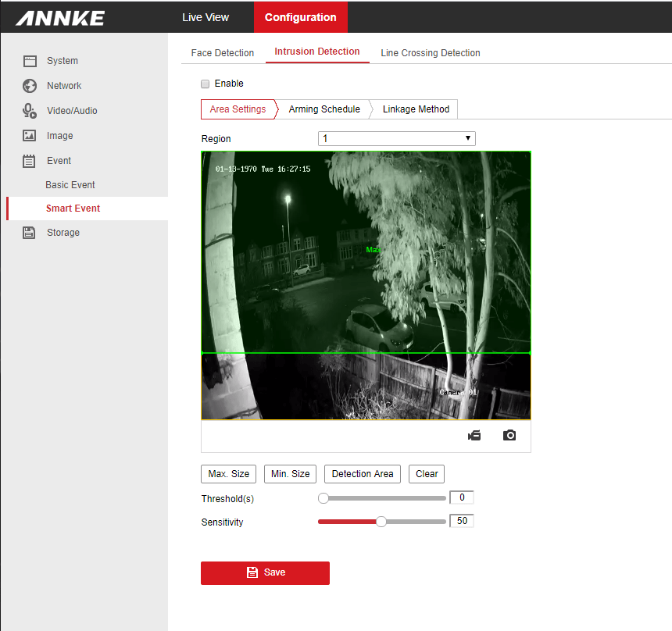This screenshot has width=672, height=631.
Task: Click the Network globe icon
Action: [x=30, y=86]
